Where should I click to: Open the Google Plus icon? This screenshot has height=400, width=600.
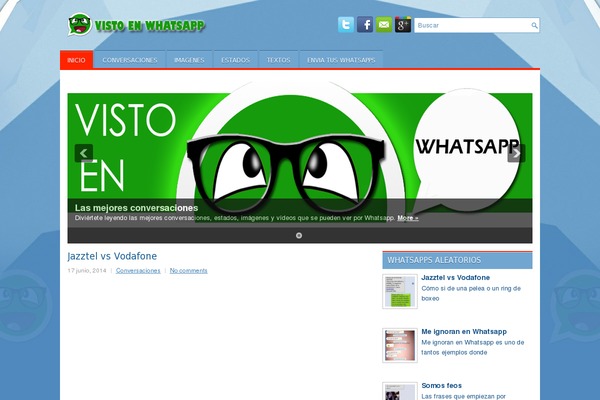pyautogui.click(x=403, y=25)
